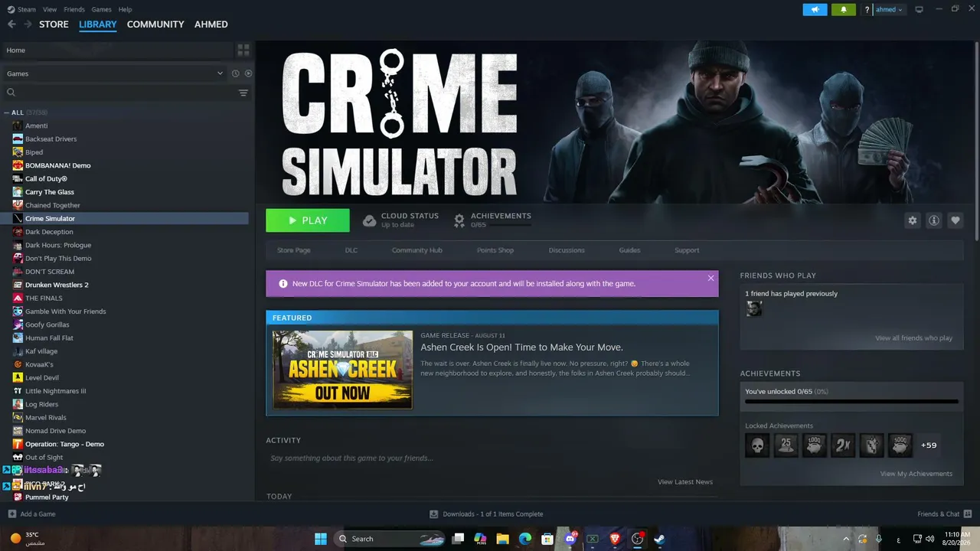The width and height of the screenshot is (980, 551).
Task: Open the friend avatar who played
Action: click(x=754, y=308)
